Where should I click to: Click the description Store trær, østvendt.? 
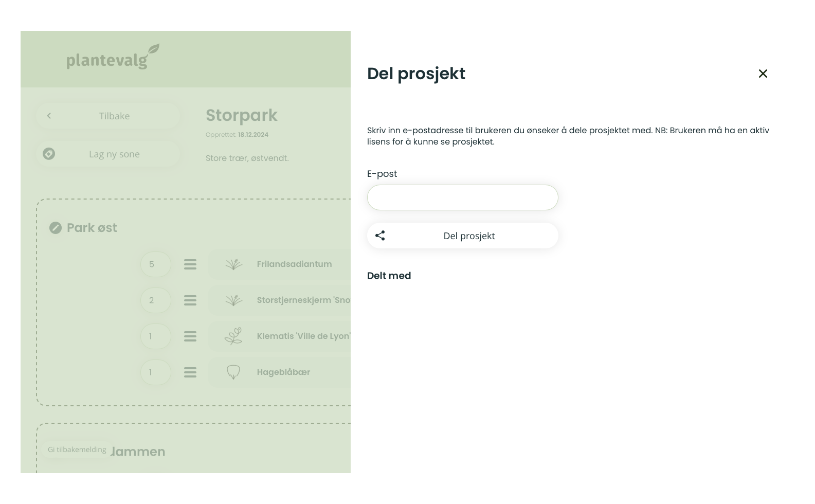(247, 158)
